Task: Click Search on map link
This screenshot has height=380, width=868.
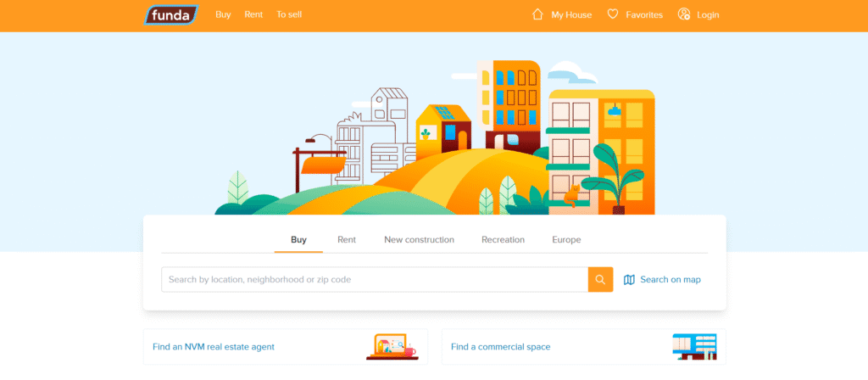Action: click(670, 280)
